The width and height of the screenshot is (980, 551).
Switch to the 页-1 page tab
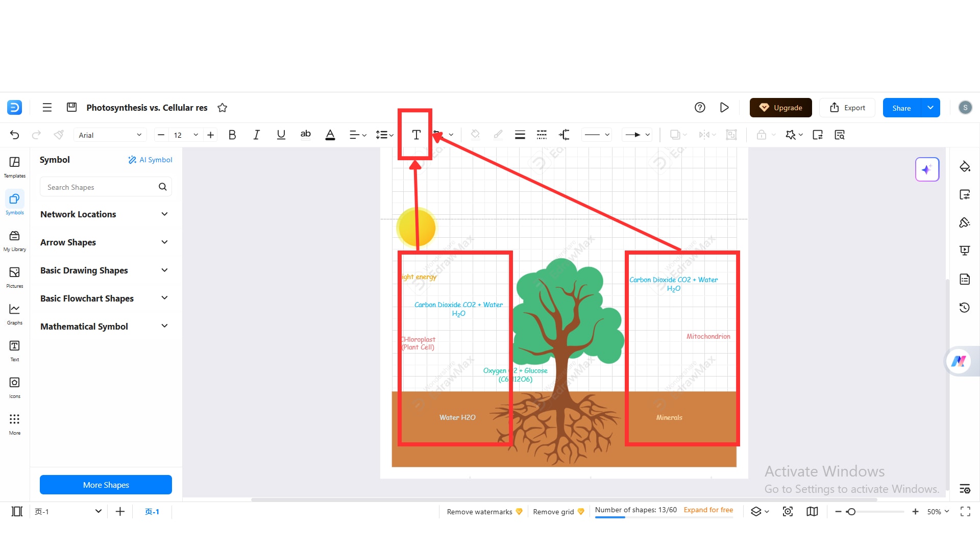152,512
